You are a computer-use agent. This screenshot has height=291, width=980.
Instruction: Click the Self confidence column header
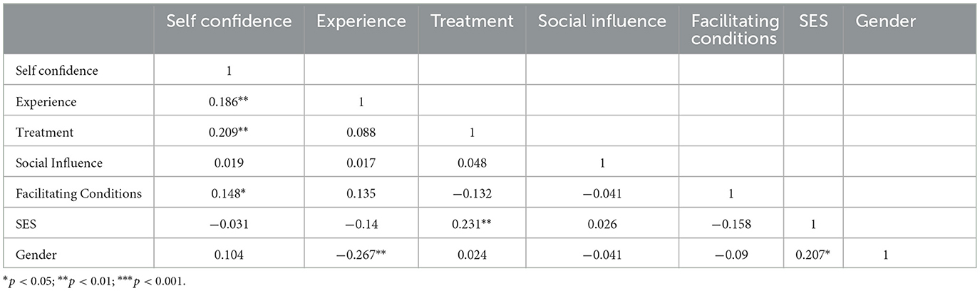coord(229,21)
